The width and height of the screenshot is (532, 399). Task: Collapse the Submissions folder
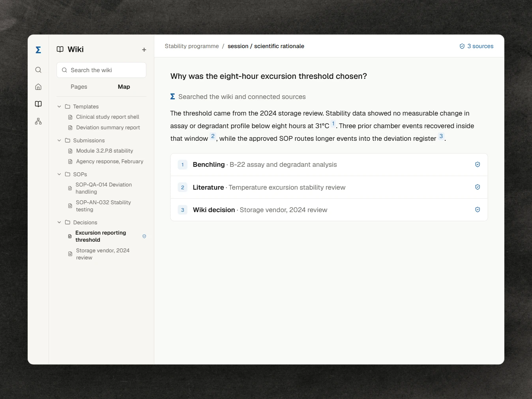59,140
